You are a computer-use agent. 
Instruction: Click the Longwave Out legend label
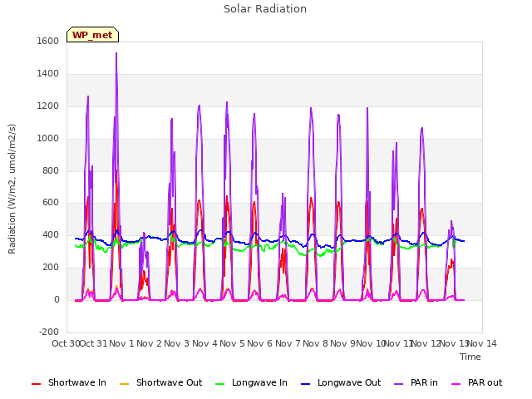click(349, 382)
